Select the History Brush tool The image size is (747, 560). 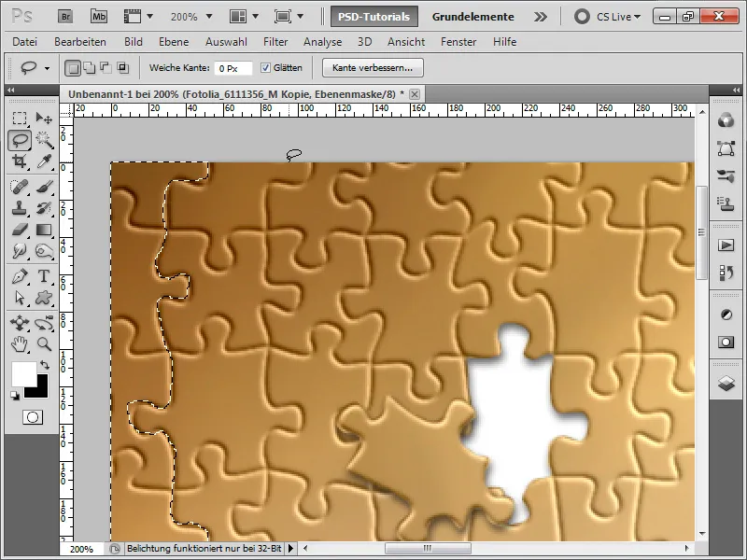(44, 208)
